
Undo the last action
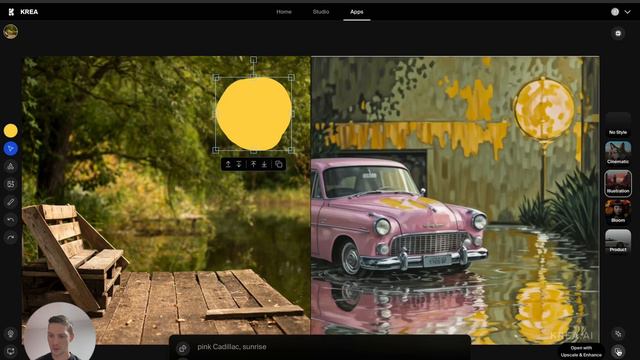pos(11,220)
